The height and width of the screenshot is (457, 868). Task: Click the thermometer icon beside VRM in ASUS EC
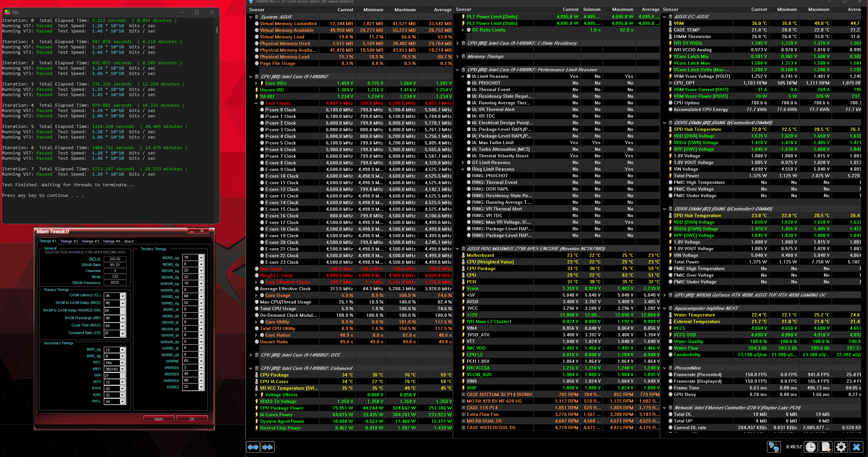pos(671,23)
